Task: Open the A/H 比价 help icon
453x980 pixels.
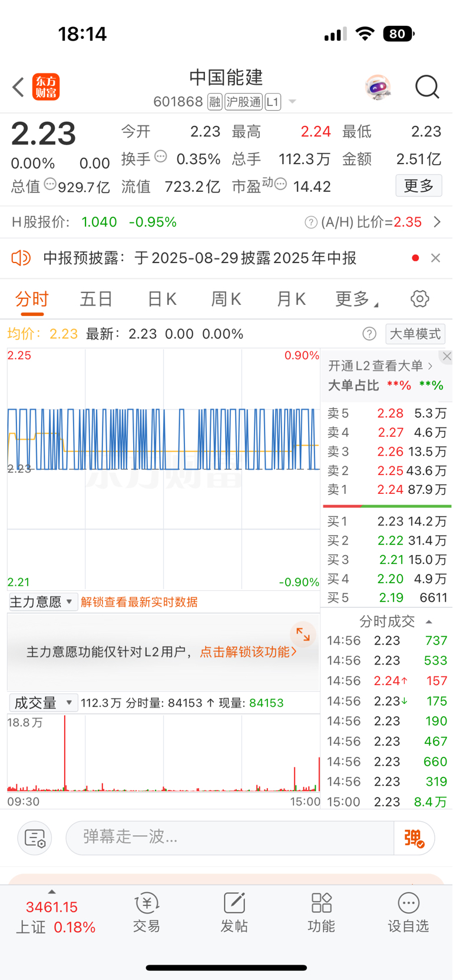Action: [x=310, y=222]
